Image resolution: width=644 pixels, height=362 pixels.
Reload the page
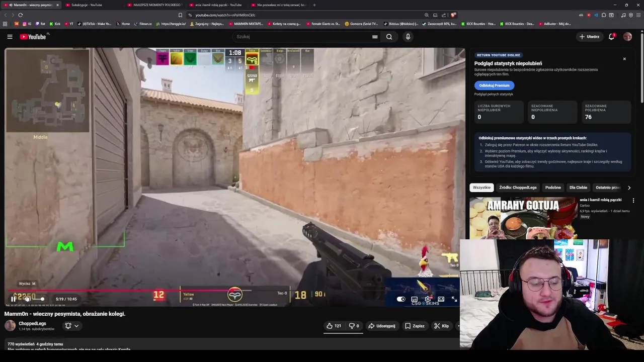21,15
